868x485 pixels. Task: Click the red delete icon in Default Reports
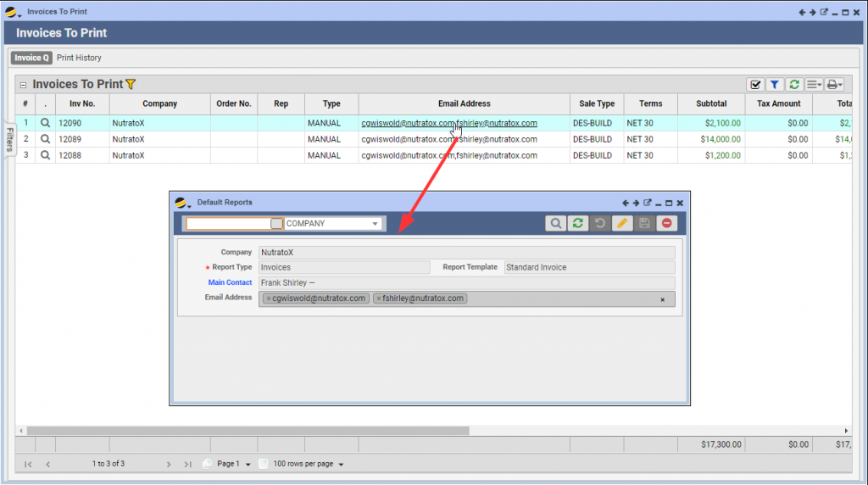667,223
